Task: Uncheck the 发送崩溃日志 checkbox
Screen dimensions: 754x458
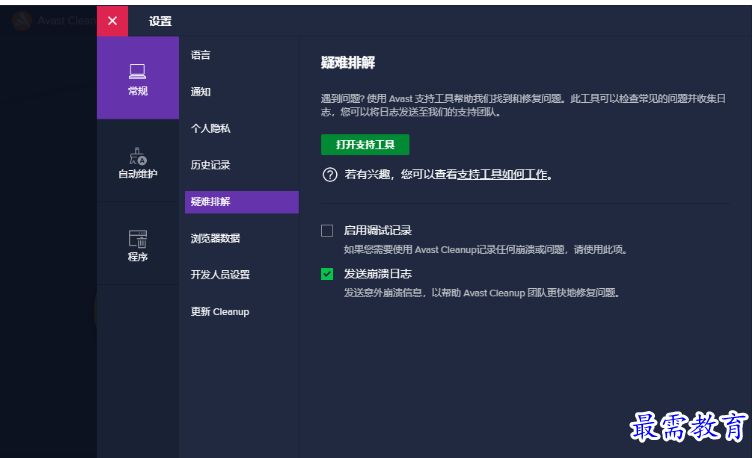Action: [x=327, y=274]
